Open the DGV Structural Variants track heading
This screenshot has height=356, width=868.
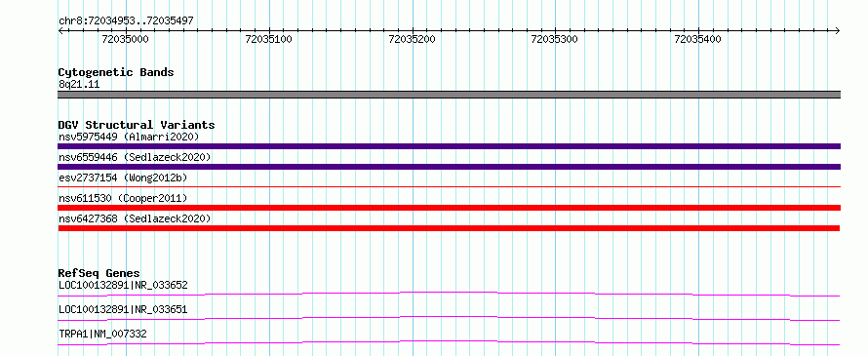point(137,125)
